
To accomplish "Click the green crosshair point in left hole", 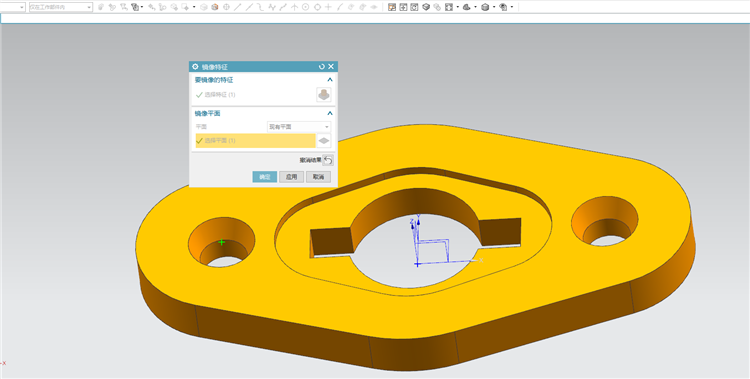I will [221, 242].
